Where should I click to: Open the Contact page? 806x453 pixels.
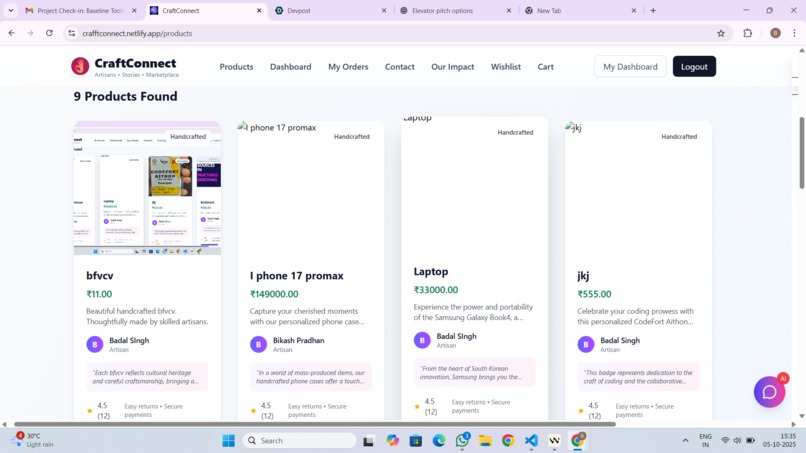click(399, 67)
